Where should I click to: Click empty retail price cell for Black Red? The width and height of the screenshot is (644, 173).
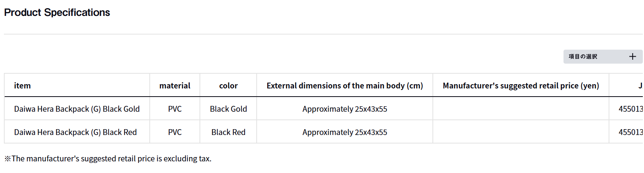click(521, 132)
